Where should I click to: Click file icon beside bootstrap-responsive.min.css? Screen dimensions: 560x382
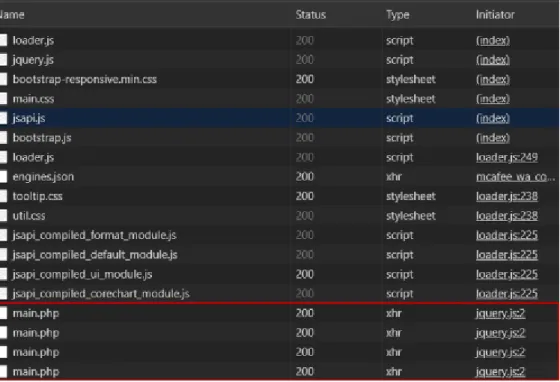click(3, 79)
